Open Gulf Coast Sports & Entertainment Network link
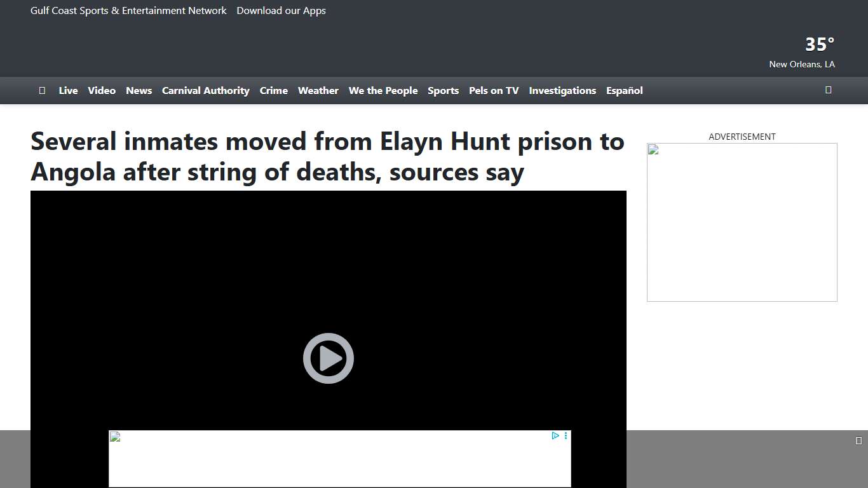This screenshot has height=488, width=868. click(128, 10)
